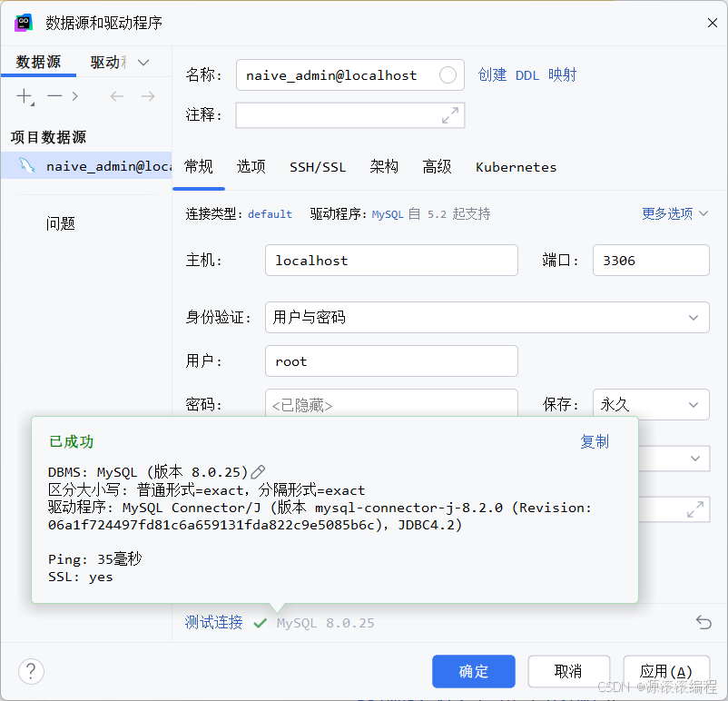This screenshot has width=728, height=701.
Task: Open the 架构 tab
Action: click(x=384, y=166)
